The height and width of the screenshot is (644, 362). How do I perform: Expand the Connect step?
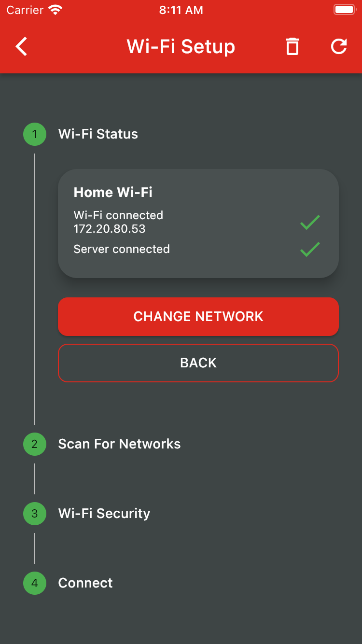tap(85, 583)
